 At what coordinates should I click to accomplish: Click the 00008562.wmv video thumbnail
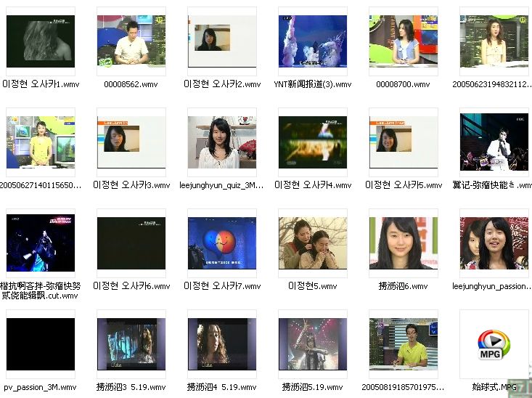point(131,41)
